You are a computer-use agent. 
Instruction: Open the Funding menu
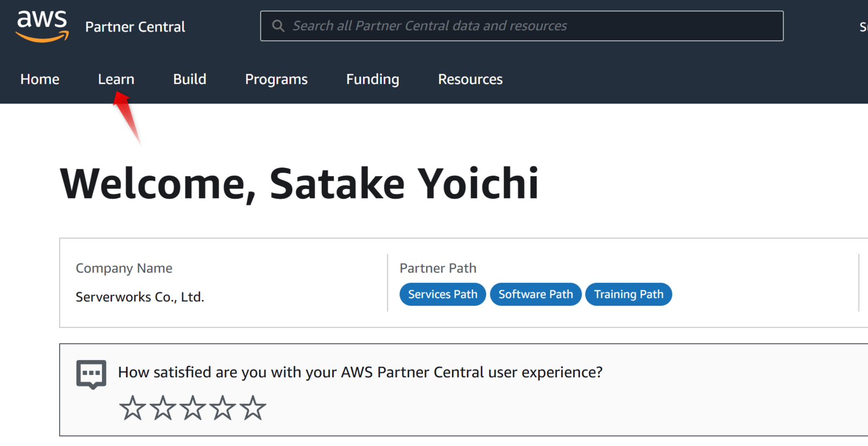point(373,79)
